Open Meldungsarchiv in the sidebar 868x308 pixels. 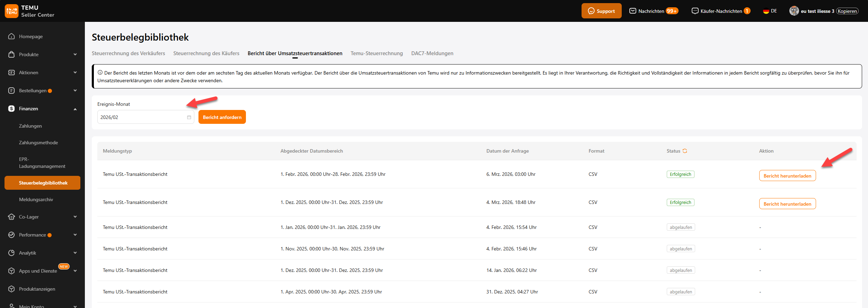pyautogui.click(x=36, y=199)
